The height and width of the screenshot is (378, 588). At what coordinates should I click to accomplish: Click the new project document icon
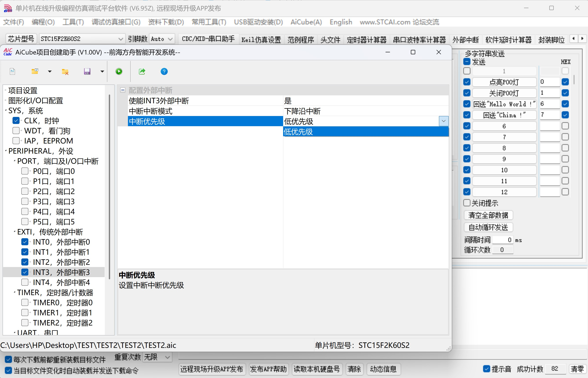13,71
